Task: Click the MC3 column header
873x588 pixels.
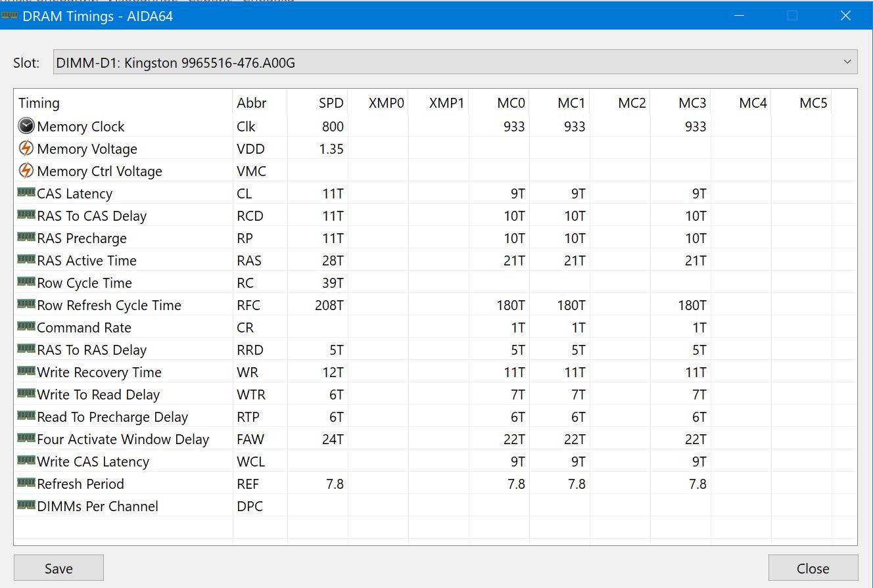Action: pyautogui.click(x=692, y=103)
